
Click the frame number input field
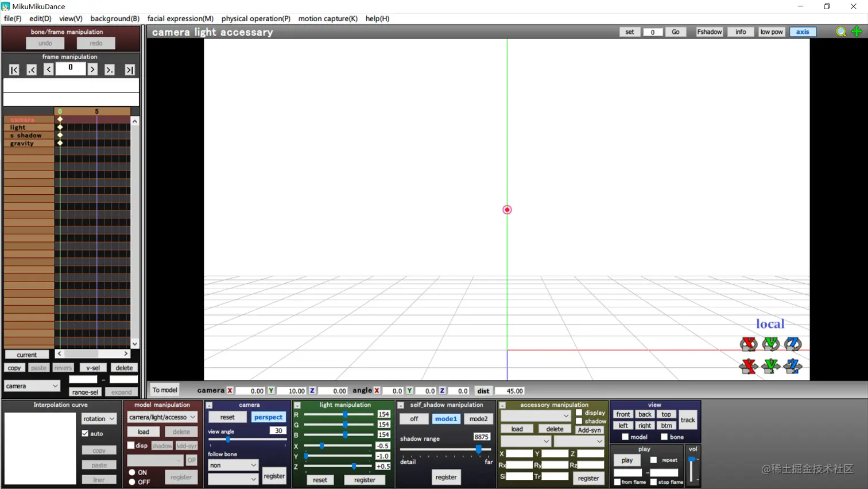click(x=71, y=69)
